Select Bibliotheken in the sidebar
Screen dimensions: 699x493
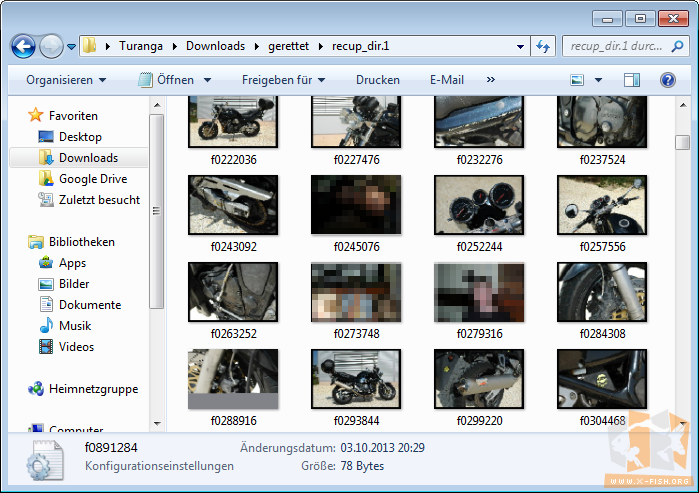(71, 242)
